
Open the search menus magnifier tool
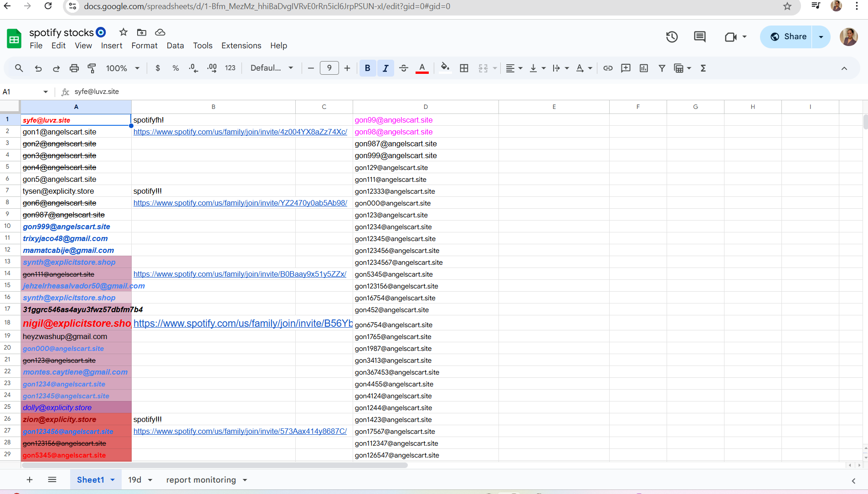point(19,68)
